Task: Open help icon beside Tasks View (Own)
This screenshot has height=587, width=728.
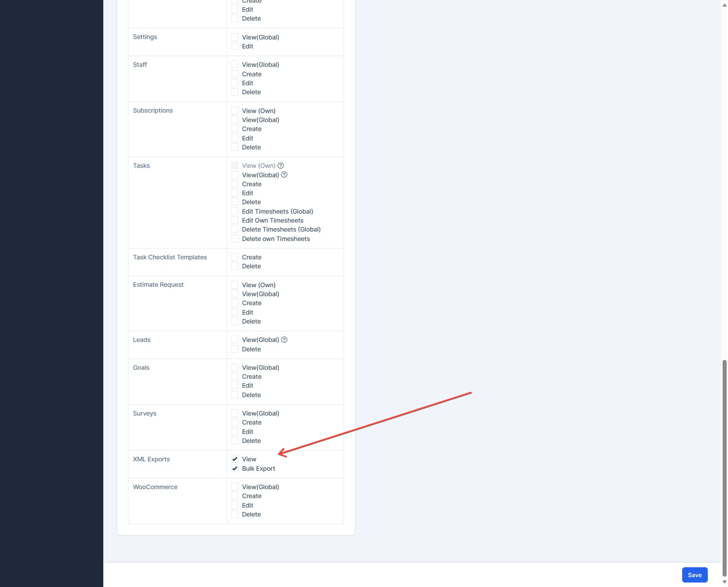Action: click(x=281, y=166)
